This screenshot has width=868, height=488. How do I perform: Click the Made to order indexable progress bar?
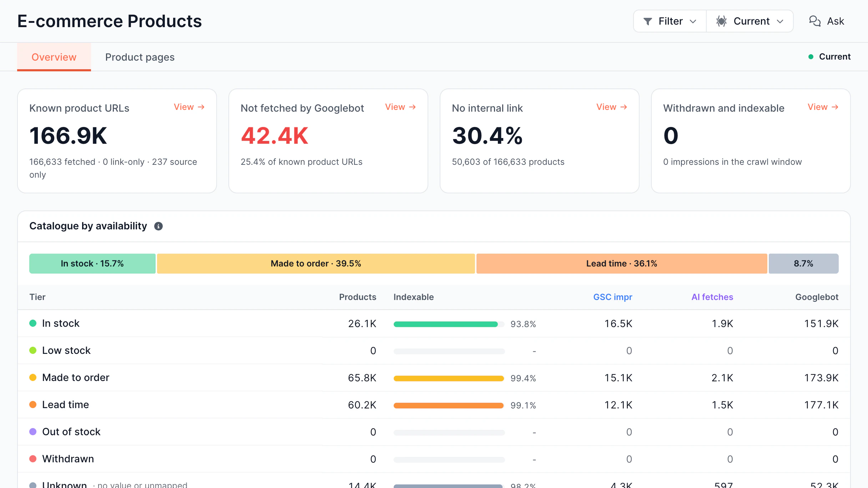tap(449, 378)
